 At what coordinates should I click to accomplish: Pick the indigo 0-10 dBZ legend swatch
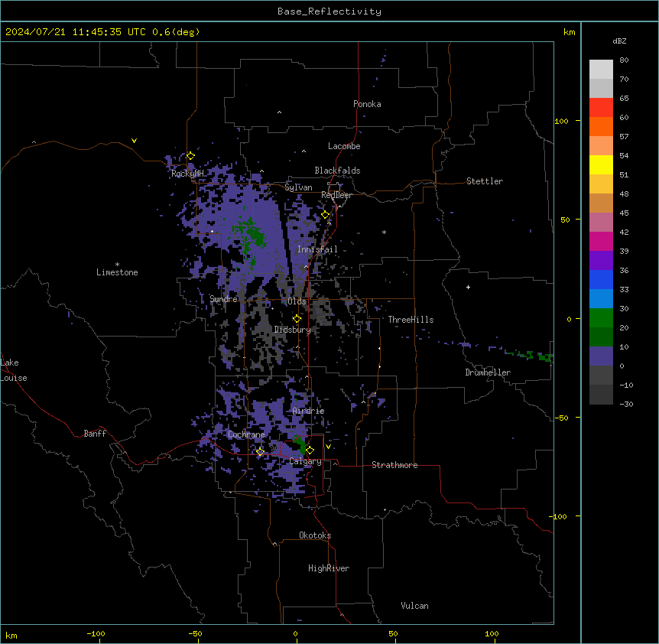pyautogui.click(x=601, y=356)
